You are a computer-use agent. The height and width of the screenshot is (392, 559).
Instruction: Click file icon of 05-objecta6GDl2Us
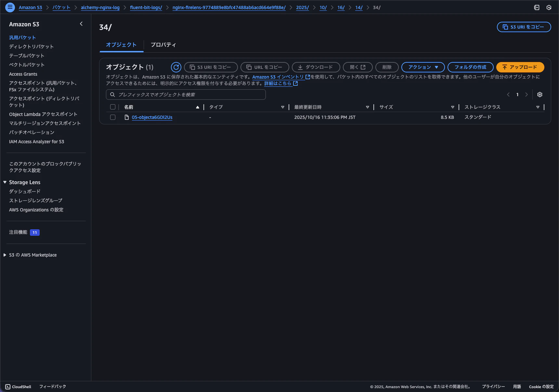coord(127,117)
